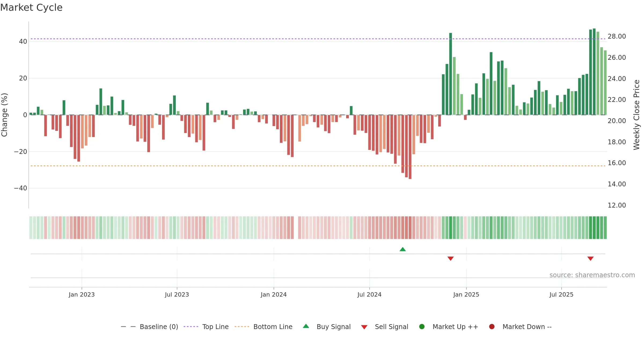Toggle the Bottom Line legend entry
This screenshot has height=362, width=644.
coord(273,327)
